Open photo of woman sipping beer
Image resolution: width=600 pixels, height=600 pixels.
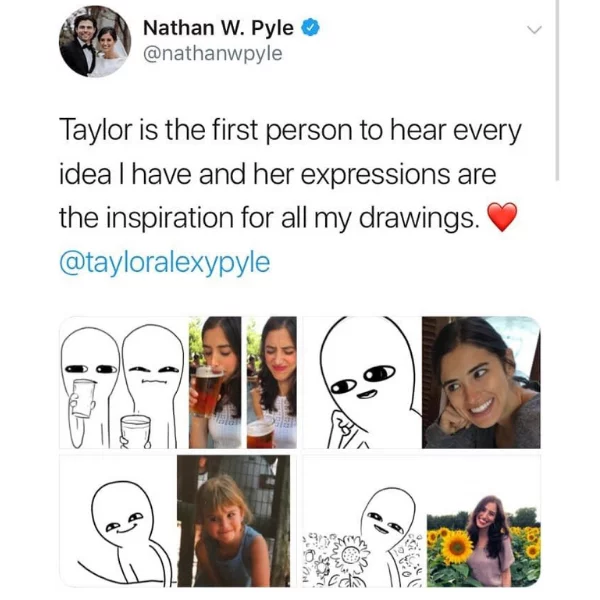click(215, 382)
